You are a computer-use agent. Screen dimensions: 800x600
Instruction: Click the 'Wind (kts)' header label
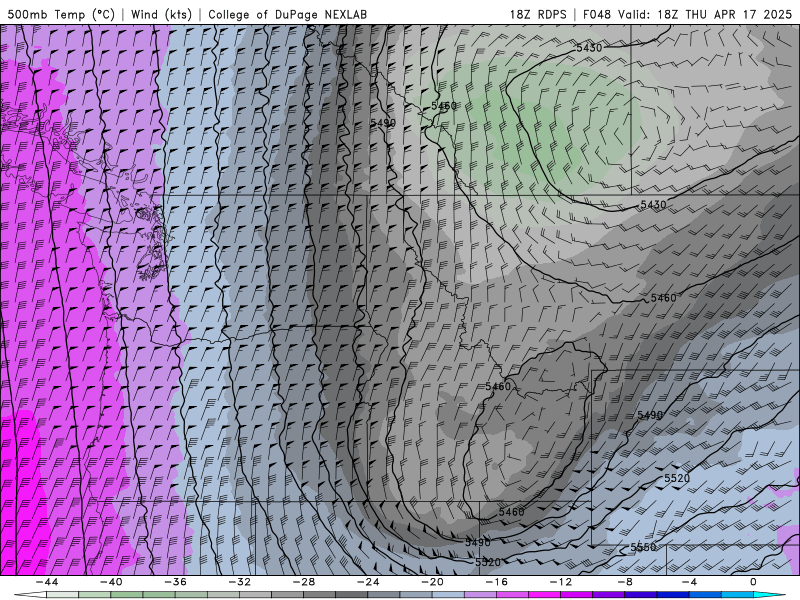tap(161, 14)
